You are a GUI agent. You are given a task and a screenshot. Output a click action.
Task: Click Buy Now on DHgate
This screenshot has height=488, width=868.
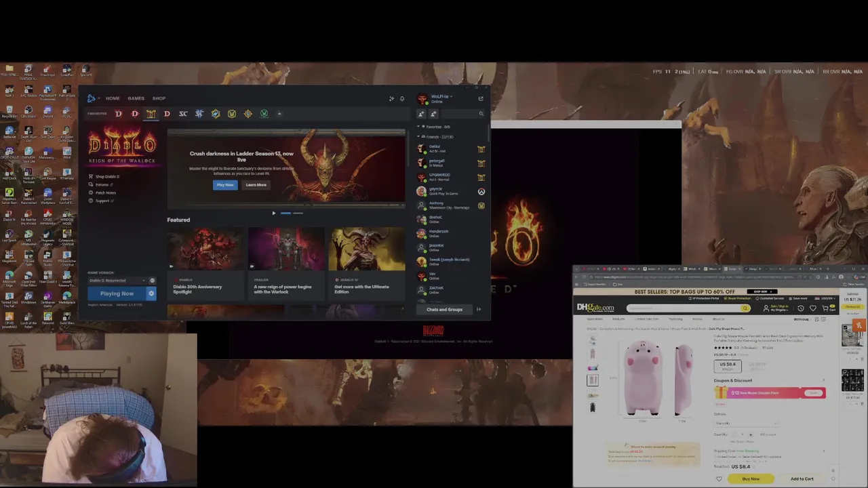click(x=751, y=479)
